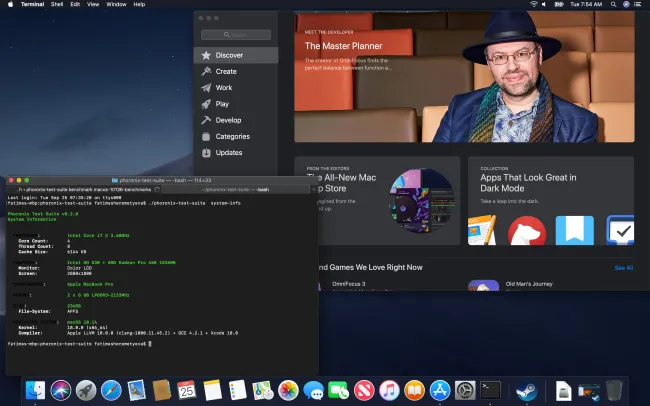Viewport: 650px width, 406px height.
Task: Open Mail stamp icon in the Dock
Action: pyautogui.click(x=136, y=390)
